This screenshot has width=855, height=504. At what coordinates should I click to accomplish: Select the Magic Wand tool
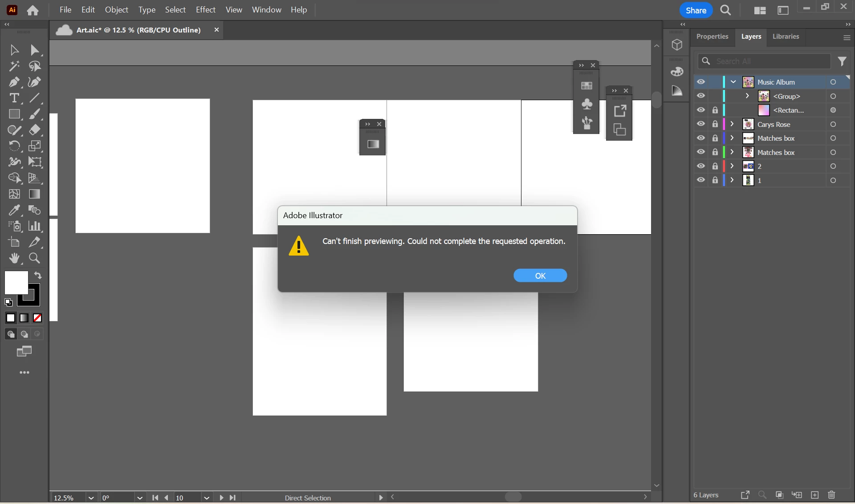[x=14, y=66]
